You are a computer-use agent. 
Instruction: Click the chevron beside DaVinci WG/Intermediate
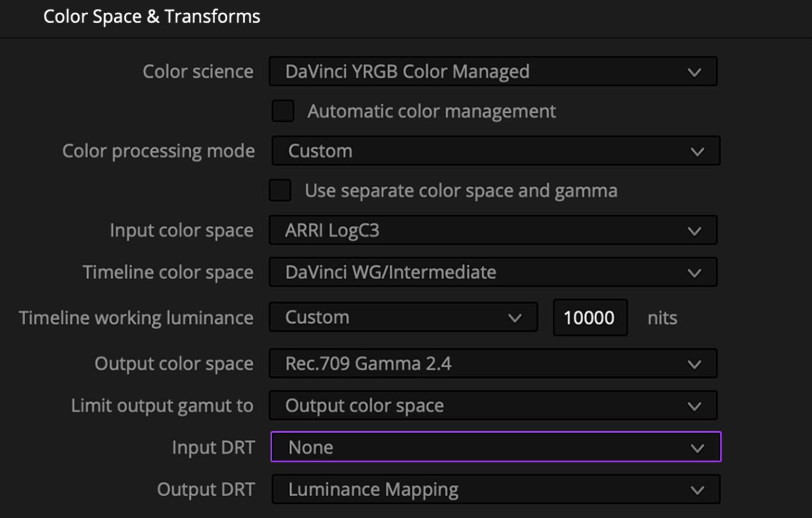click(693, 272)
